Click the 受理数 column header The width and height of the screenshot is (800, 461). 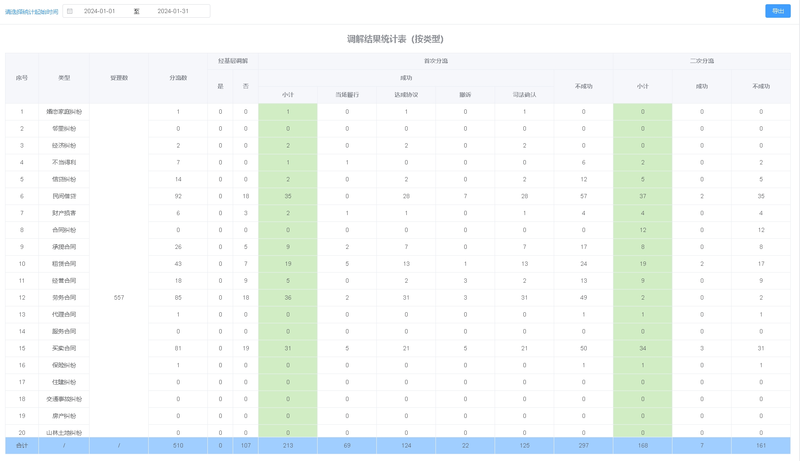[x=119, y=78]
